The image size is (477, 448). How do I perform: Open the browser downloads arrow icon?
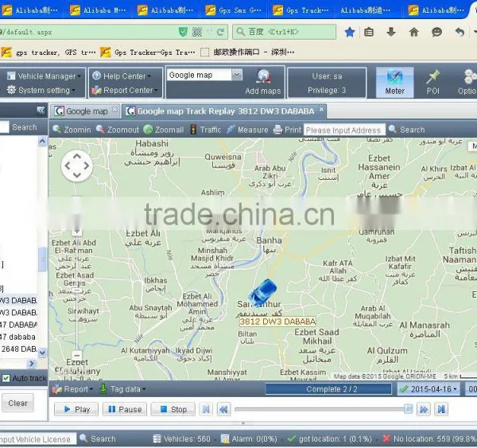coord(391,32)
